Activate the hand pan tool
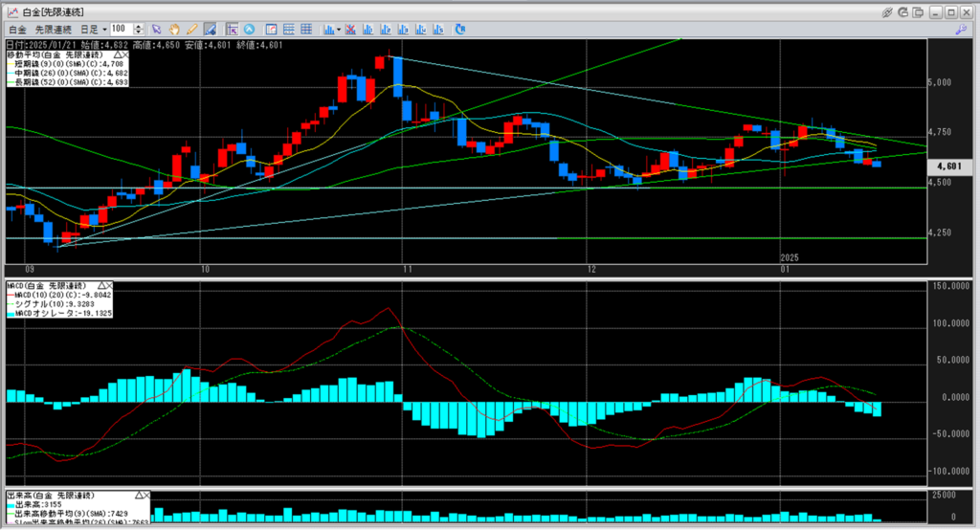This screenshot has height=530, width=980. 175,30
